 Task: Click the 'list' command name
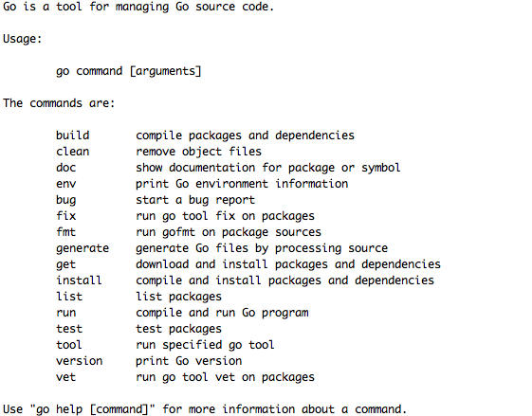69,297
